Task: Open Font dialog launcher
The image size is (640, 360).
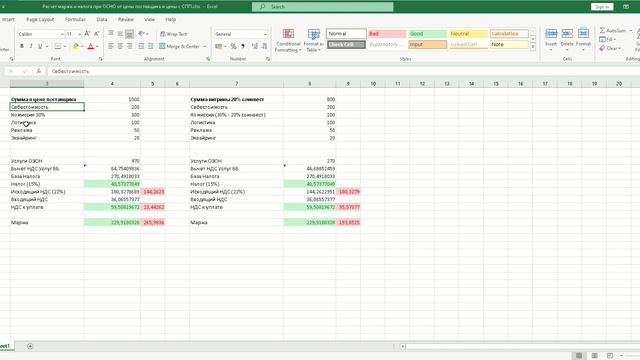Action: [x=100, y=59]
